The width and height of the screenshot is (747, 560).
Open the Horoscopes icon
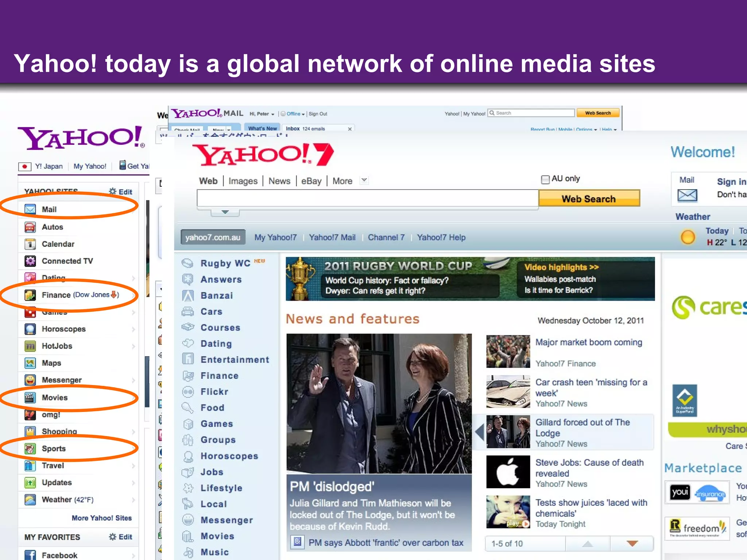(x=30, y=329)
